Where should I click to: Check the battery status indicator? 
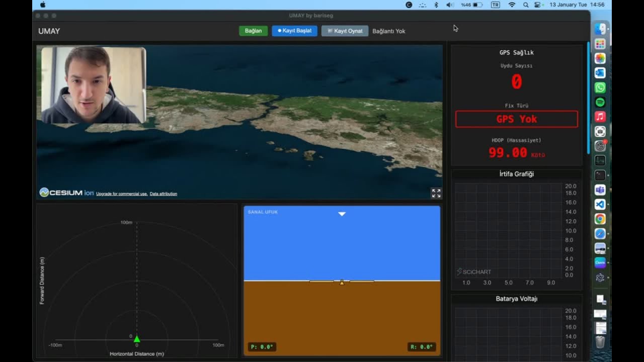coord(472,5)
